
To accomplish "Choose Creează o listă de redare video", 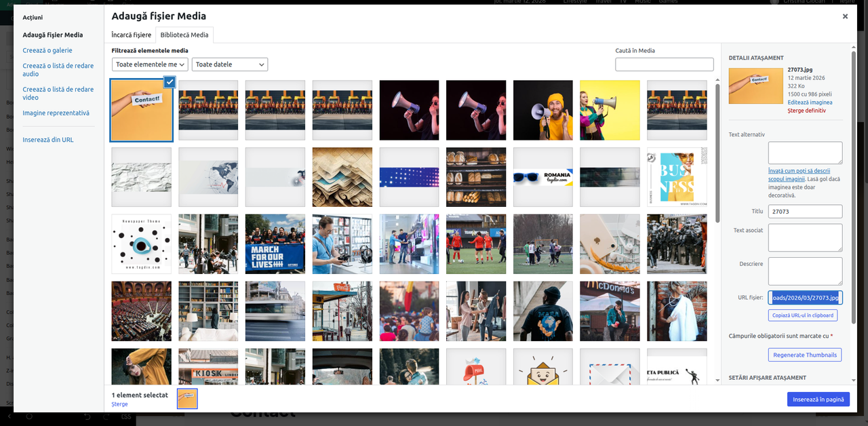I will click(x=58, y=94).
